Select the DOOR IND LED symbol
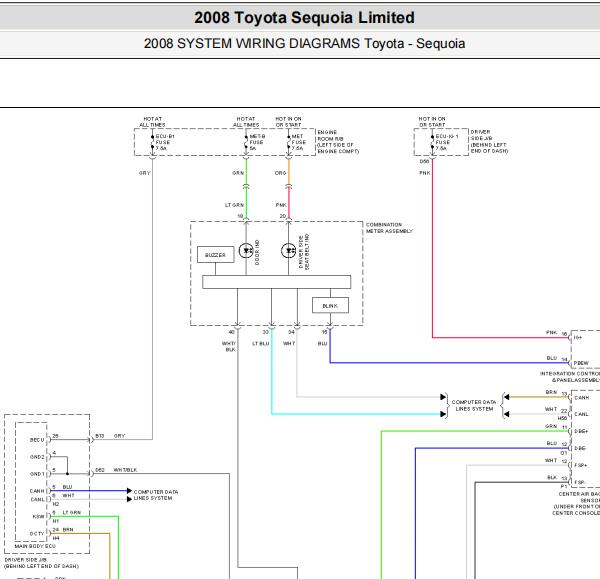600x579 pixels. point(246,251)
